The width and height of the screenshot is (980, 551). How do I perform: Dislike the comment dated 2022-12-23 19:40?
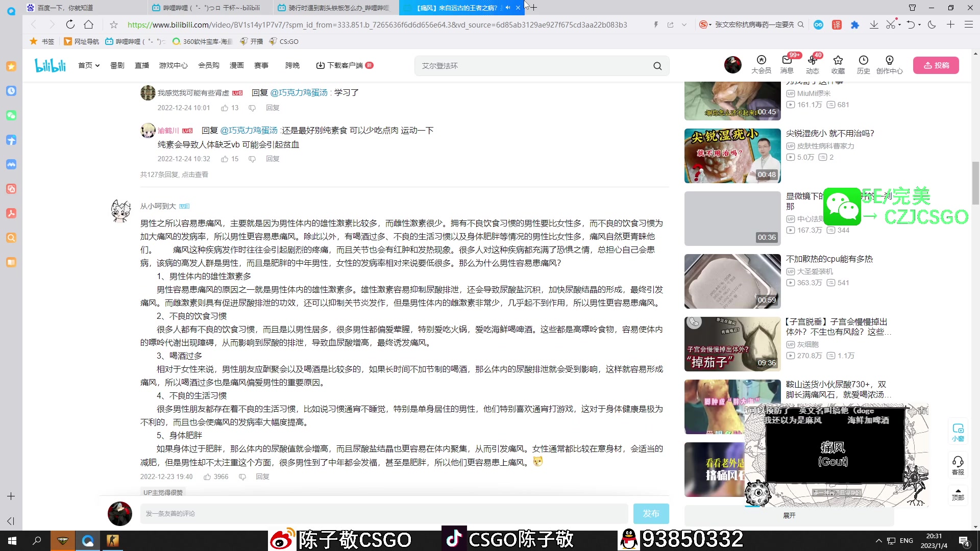tap(242, 477)
